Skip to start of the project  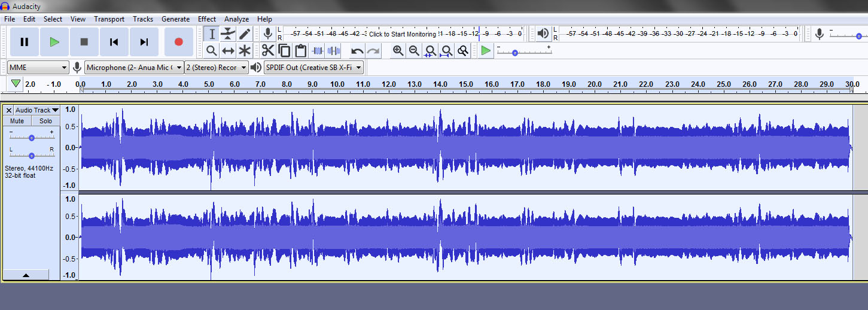point(114,42)
